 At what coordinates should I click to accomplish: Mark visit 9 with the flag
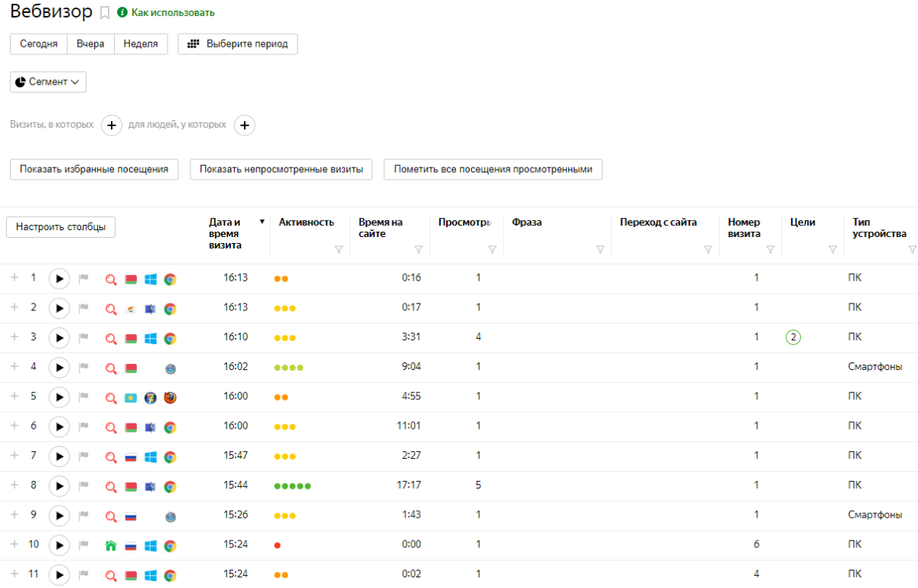[x=83, y=516]
